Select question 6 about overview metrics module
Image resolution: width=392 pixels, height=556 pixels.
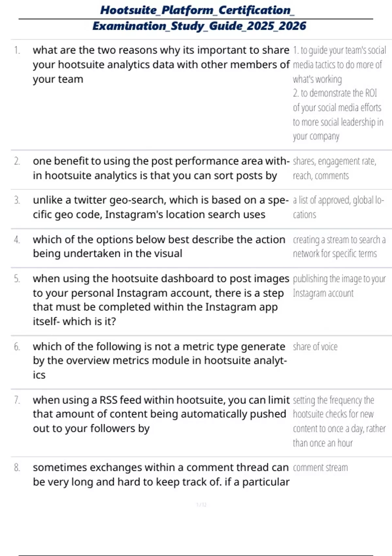tap(159, 360)
